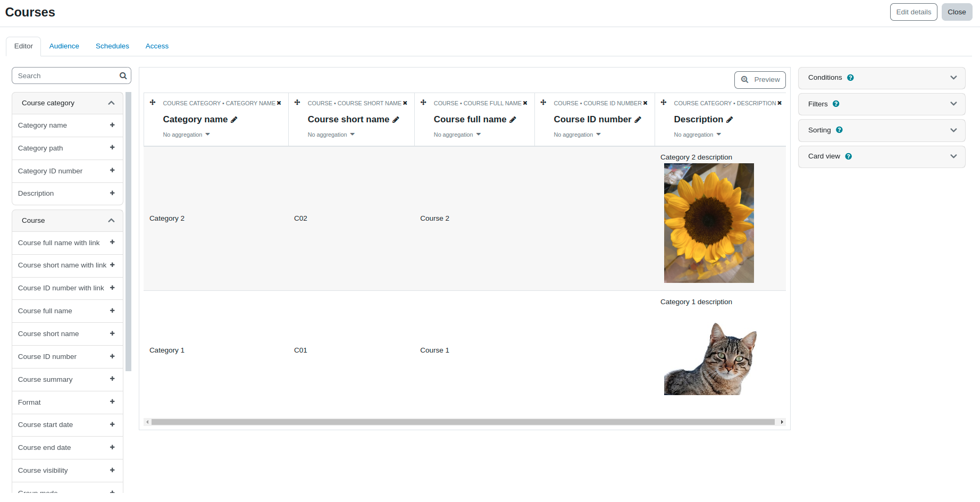Click the cat image thumbnail

[x=710, y=359]
